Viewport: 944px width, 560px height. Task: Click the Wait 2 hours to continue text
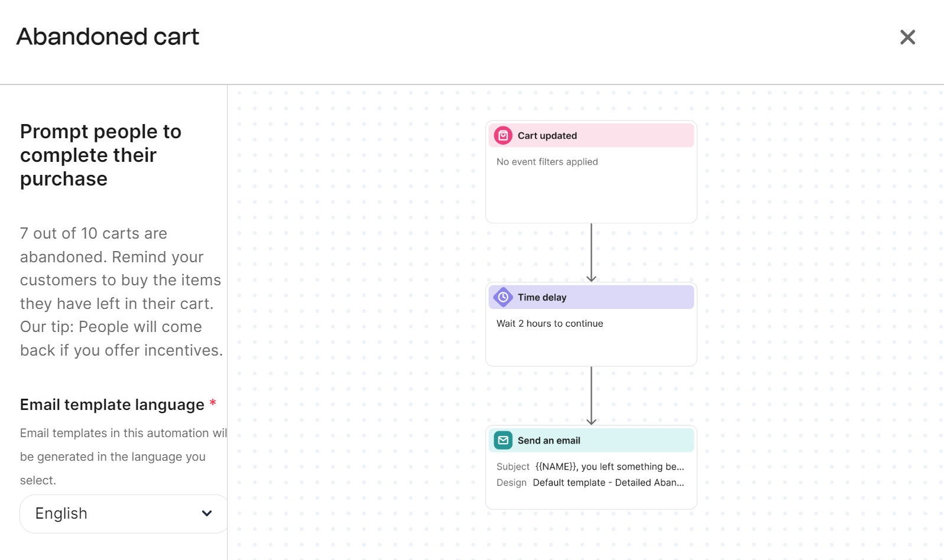click(x=550, y=323)
